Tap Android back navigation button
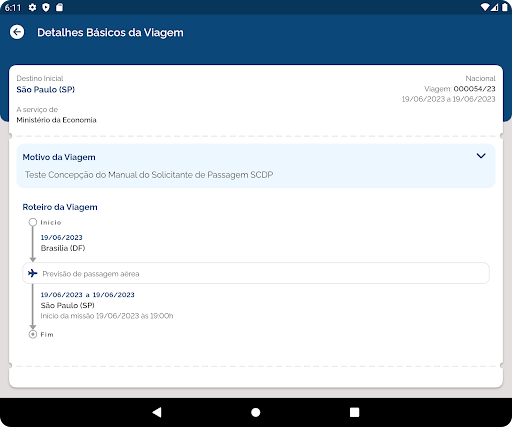Image resolution: width=512 pixels, height=427 pixels. [x=157, y=412]
